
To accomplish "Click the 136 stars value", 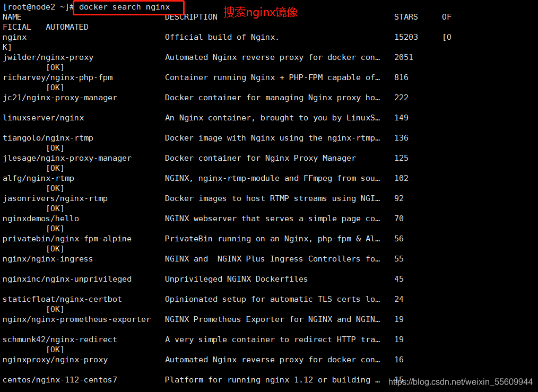I will pos(402,138).
